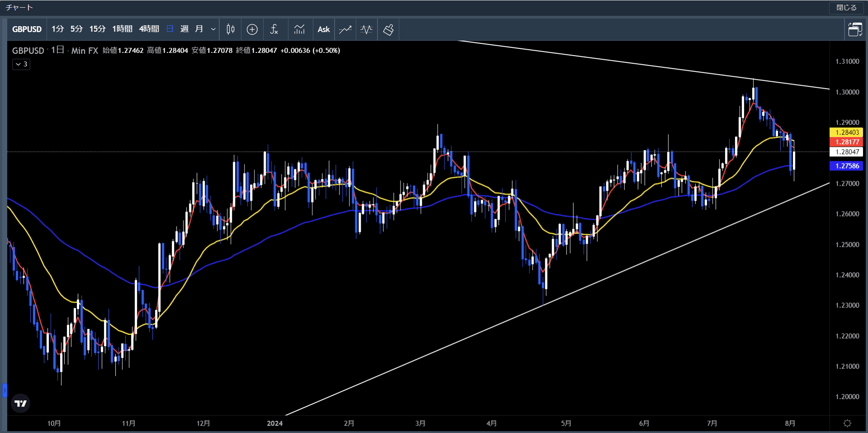This screenshot has height=433, width=868.
Task: Open the indicator templates icon
Action: pos(299,29)
